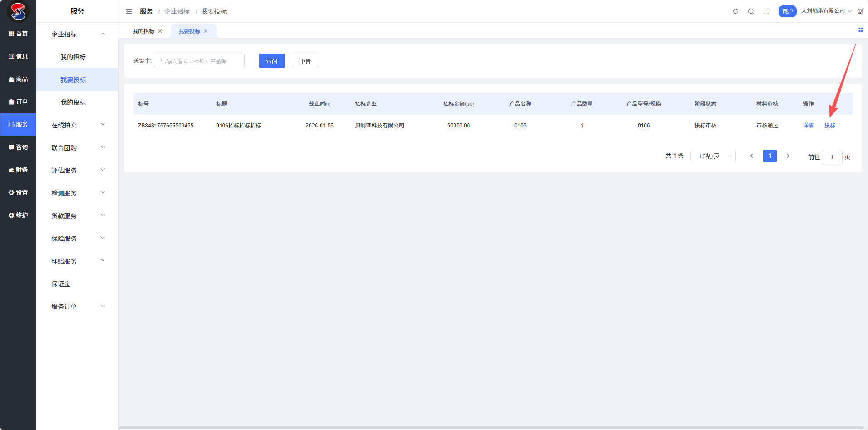Click the refresh icon in top bar
The width and height of the screenshot is (868, 430).
click(x=735, y=11)
